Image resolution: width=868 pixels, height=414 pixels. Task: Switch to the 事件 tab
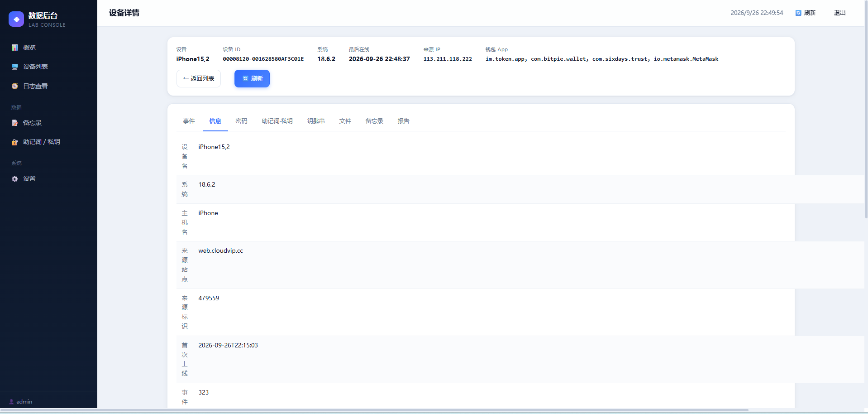pyautogui.click(x=189, y=121)
